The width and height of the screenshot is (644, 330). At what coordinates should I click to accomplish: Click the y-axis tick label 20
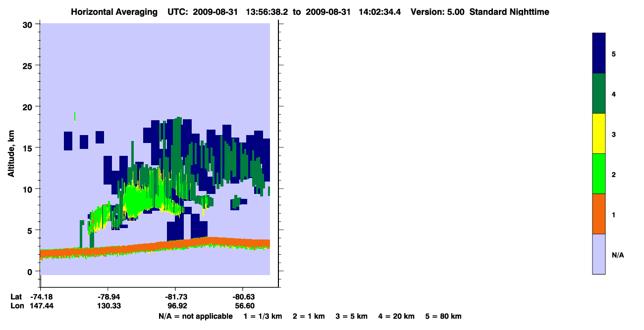(x=28, y=106)
